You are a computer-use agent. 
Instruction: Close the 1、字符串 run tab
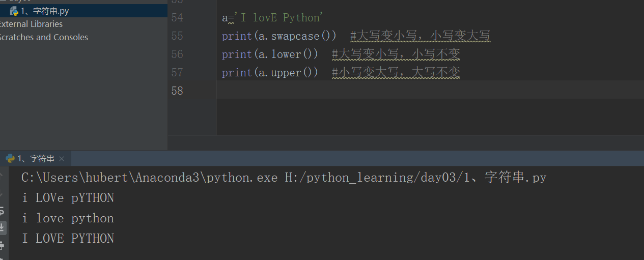[x=62, y=159]
